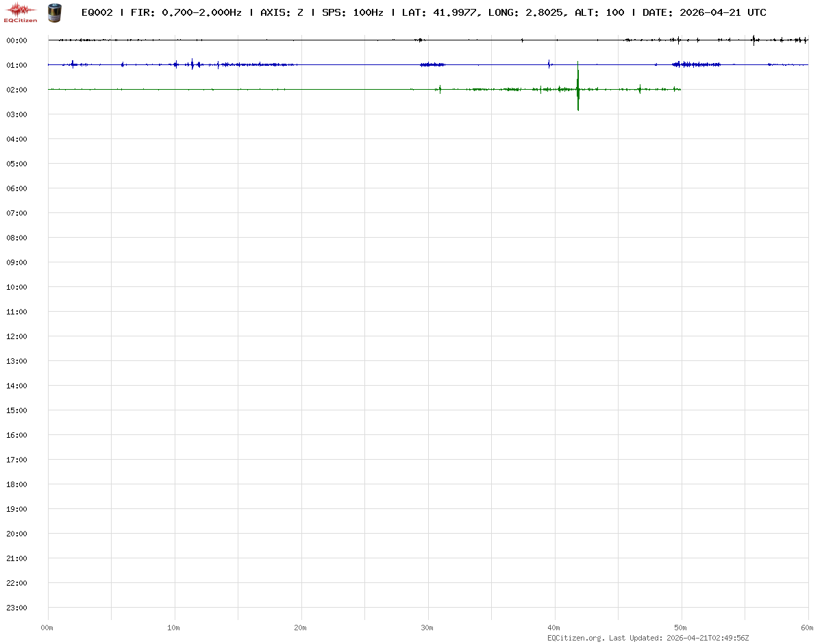Viewport: 822px width, 644px height.
Task: Click the 50m minute axis label
Action: (681, 627)
